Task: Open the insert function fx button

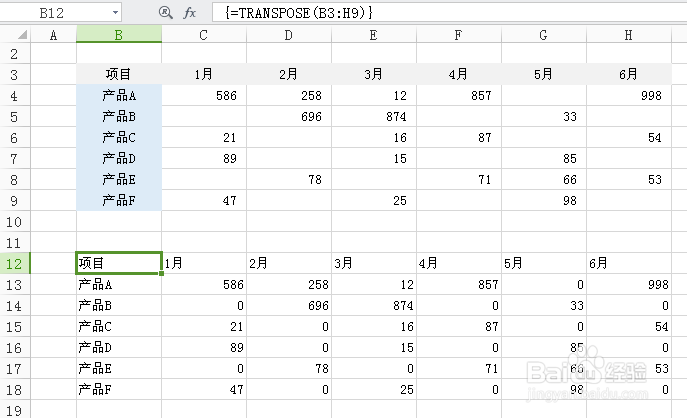Action: [x=189, y=13]
